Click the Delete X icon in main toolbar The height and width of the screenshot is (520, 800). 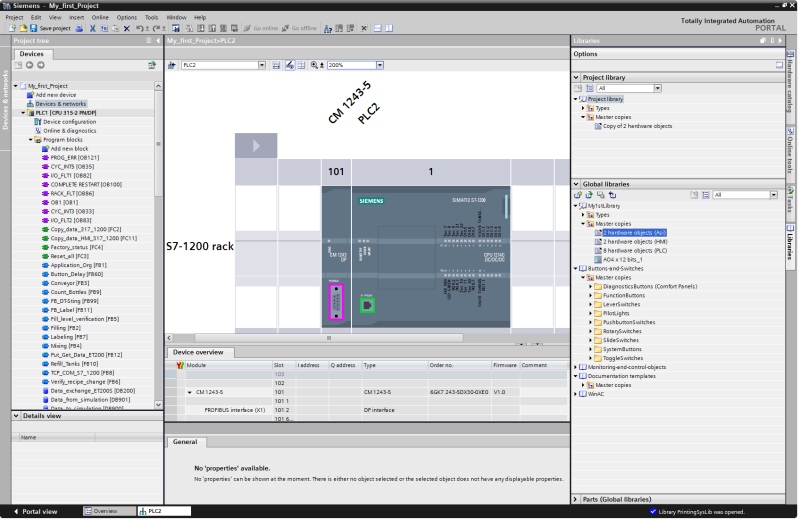[x=125, y=28]
